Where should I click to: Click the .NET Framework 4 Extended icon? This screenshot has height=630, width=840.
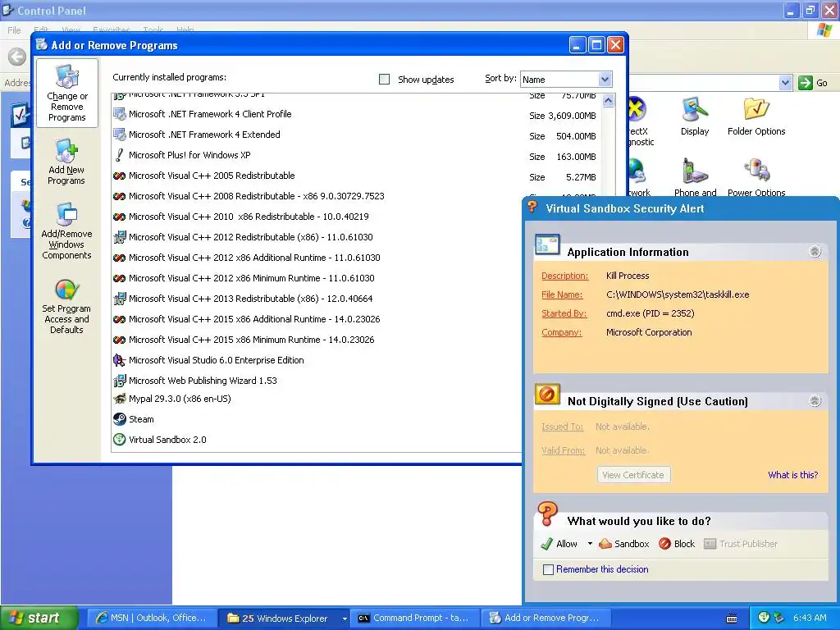coord(120,135)
